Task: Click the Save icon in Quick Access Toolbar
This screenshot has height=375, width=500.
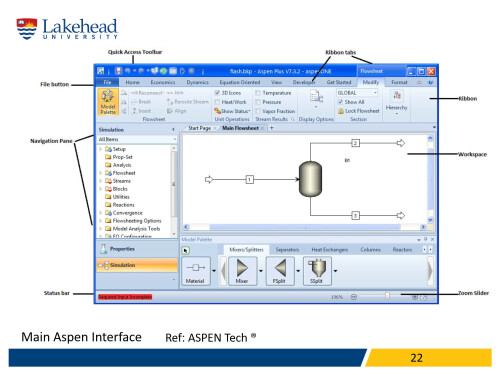Action: [118, 71]
